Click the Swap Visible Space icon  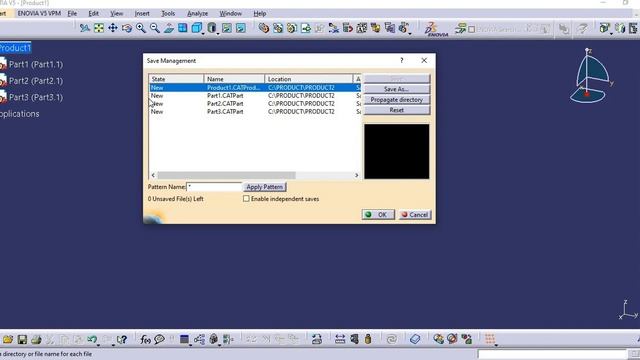(241, 28)
